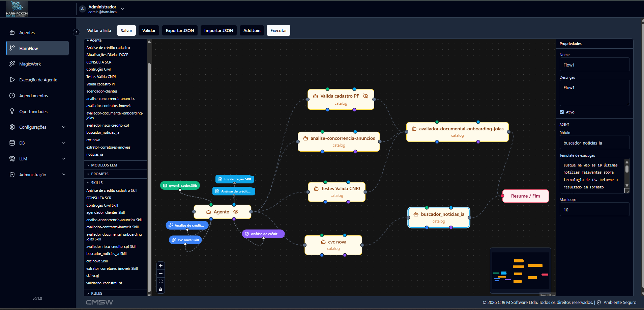Click robot icon on buscador_noticias_ia node
644x310 pixels.
coord(416,214)
